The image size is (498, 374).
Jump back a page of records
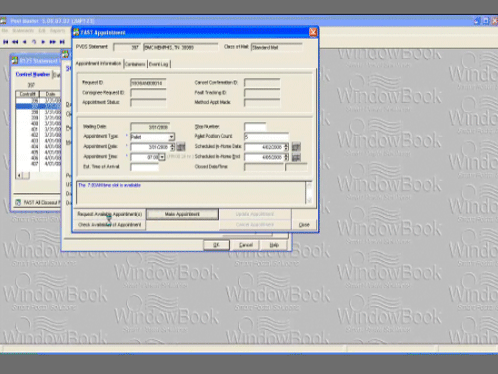(15, 42)
